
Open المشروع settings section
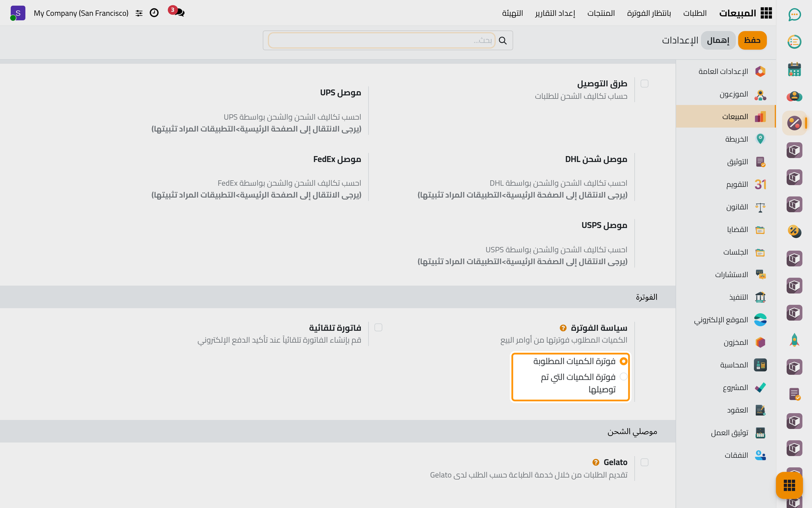click(726, 387)
